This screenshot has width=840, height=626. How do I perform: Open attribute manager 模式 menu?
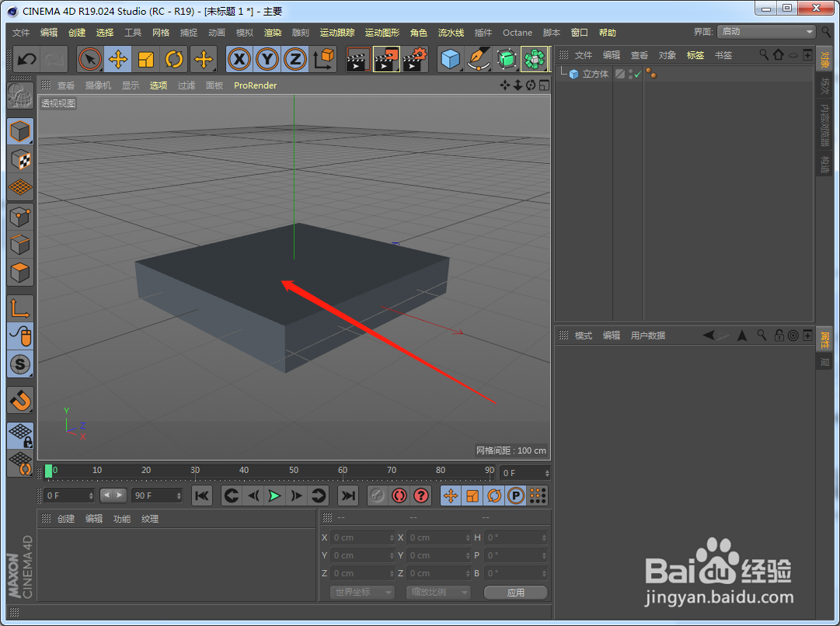tap(584, 336)
